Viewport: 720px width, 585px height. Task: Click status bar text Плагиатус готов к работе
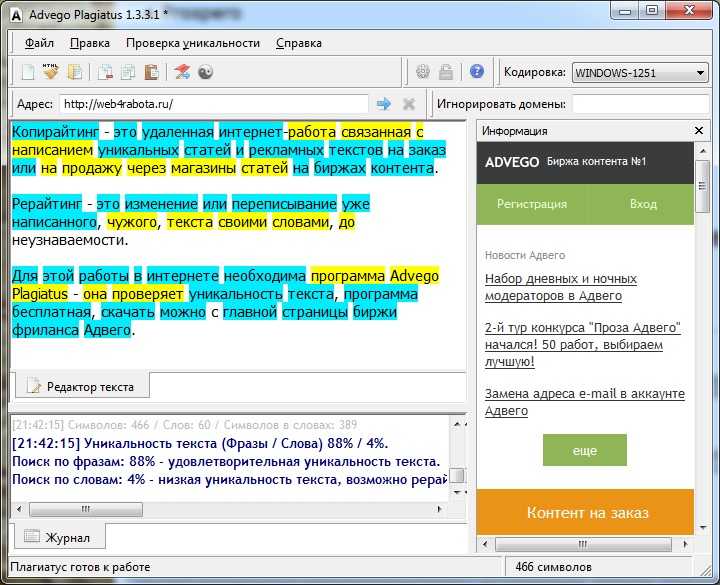click(80, 567)
